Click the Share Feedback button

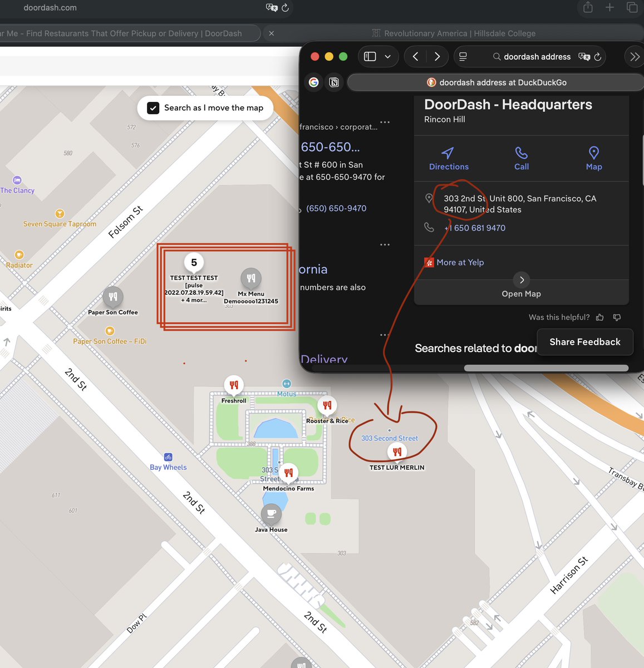click(585, 342)
